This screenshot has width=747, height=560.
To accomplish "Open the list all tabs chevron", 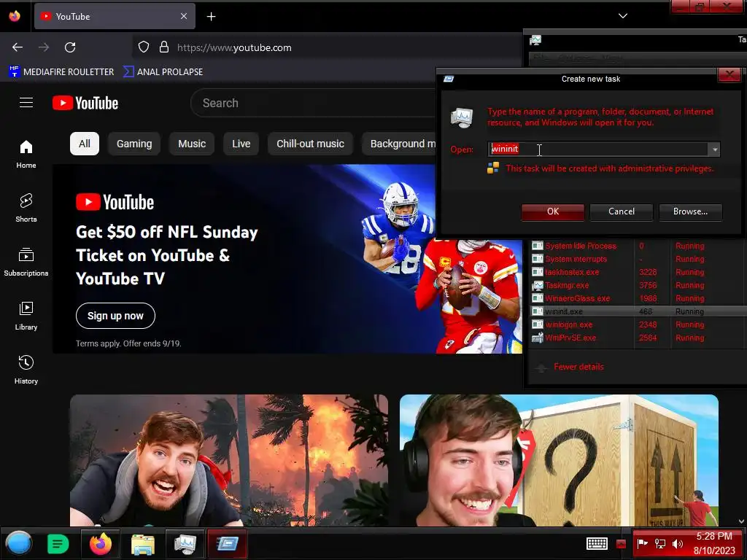I will click(x=623, y=16).
